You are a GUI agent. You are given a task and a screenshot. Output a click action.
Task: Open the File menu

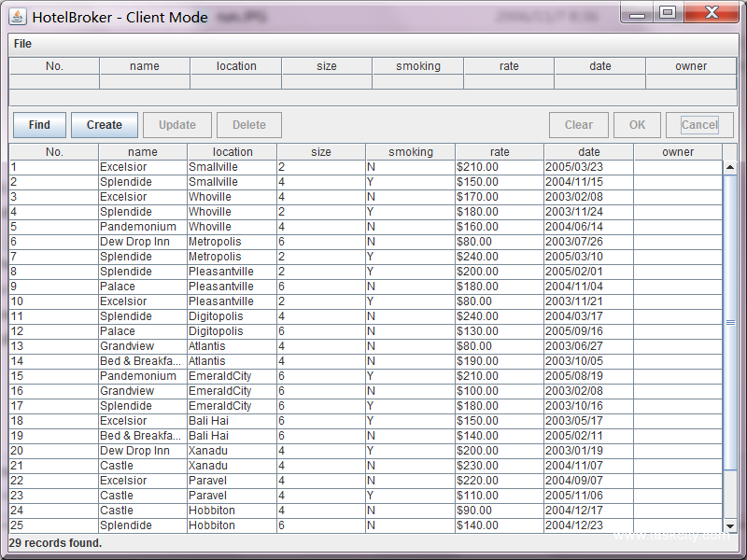pyautogui.click(x=22, y=44)
